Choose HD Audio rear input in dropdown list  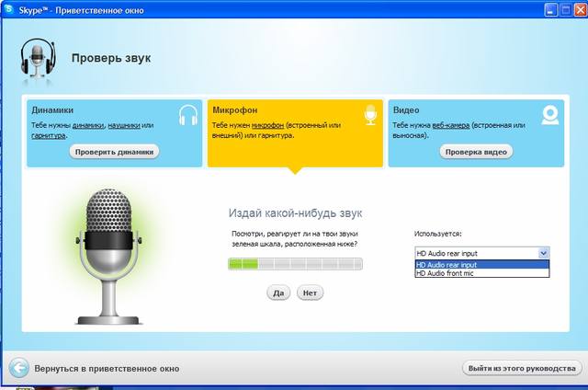tap(482, 265)
